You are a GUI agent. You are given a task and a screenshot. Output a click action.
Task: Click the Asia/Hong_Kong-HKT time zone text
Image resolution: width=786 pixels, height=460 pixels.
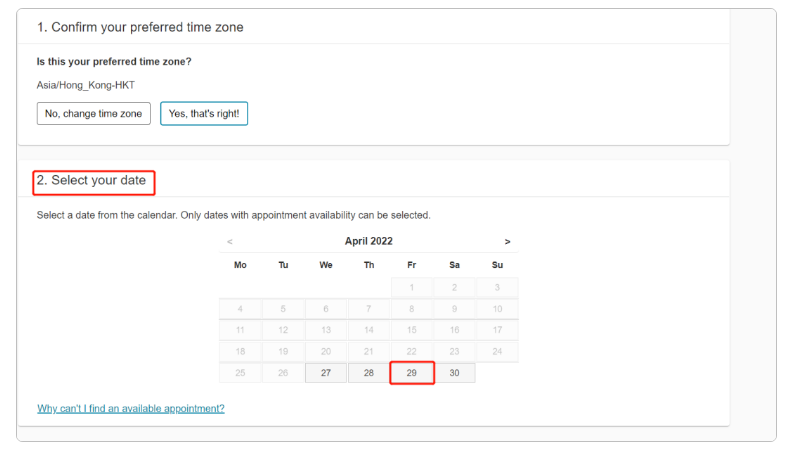coord(86,85)
